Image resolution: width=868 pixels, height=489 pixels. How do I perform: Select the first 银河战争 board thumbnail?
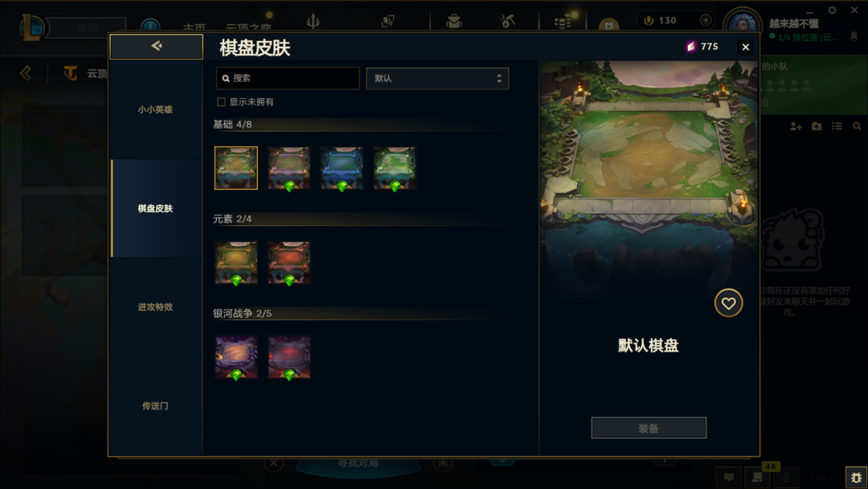[236, 357]
